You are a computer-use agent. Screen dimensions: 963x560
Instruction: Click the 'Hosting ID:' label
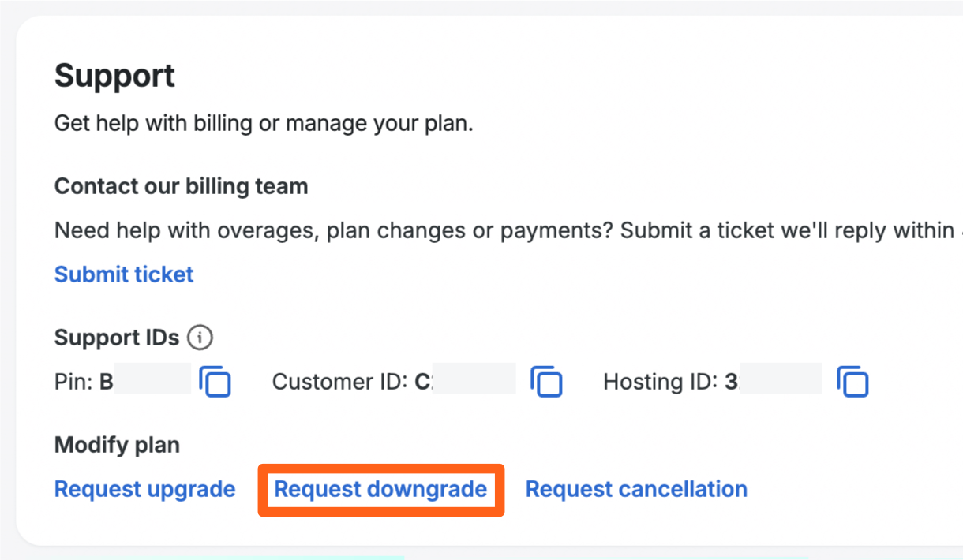click(x=660, y=383)
